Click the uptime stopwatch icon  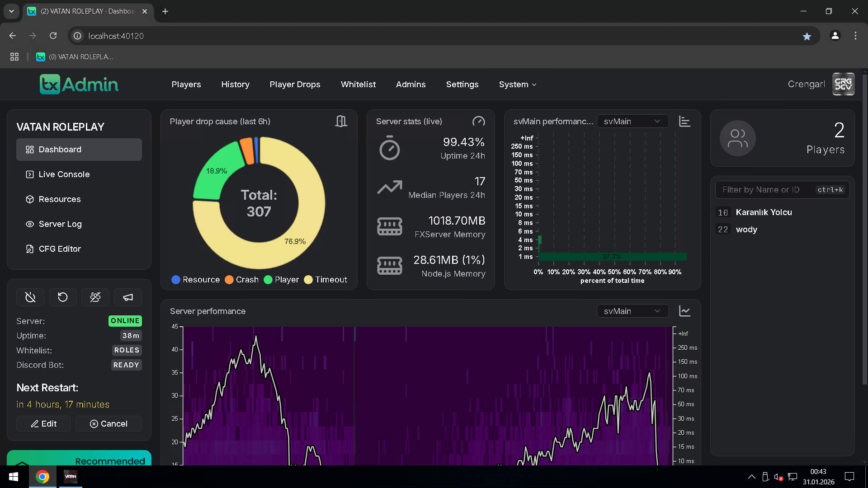click(389, 148)
